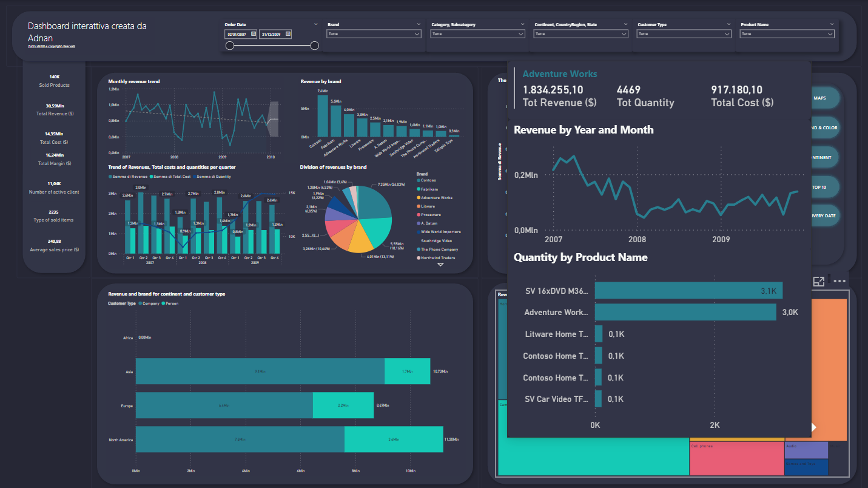Click the end date field 31/12/2009
The width and height of the screenshot is (868, 488).
(x=272, y=35)
